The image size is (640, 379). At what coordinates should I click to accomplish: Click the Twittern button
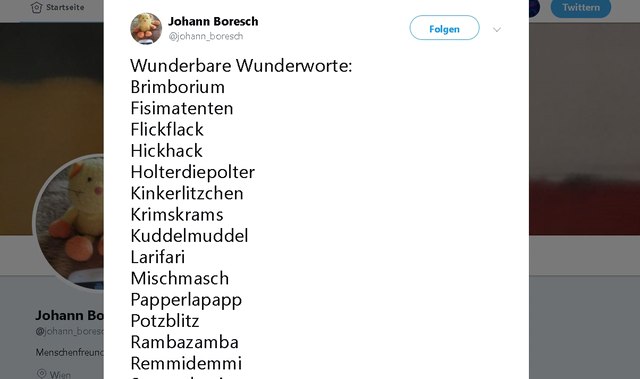tap(580, 7)
